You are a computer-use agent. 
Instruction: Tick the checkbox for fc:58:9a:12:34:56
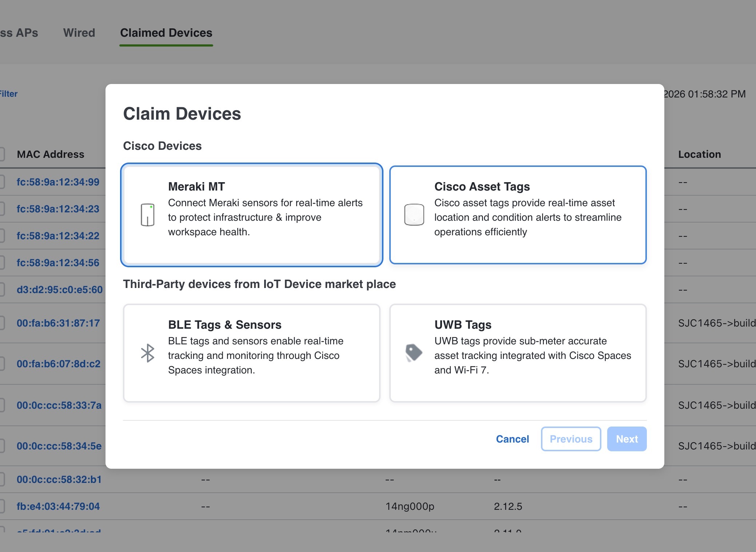(x=1, y=263)
